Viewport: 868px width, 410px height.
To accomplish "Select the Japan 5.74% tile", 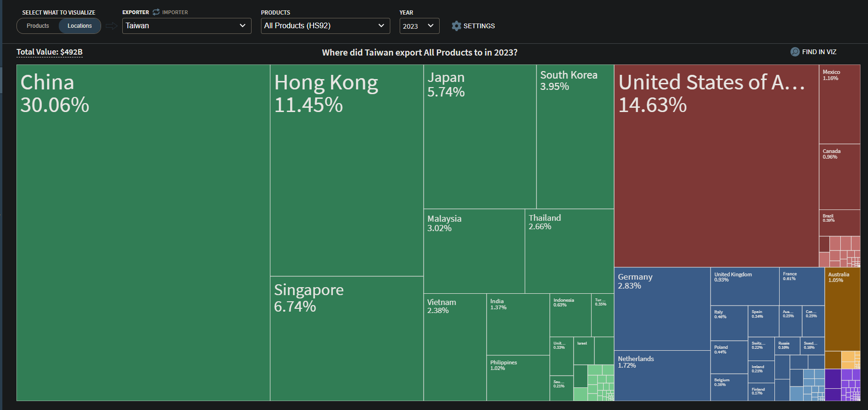I will coord(480,137).
